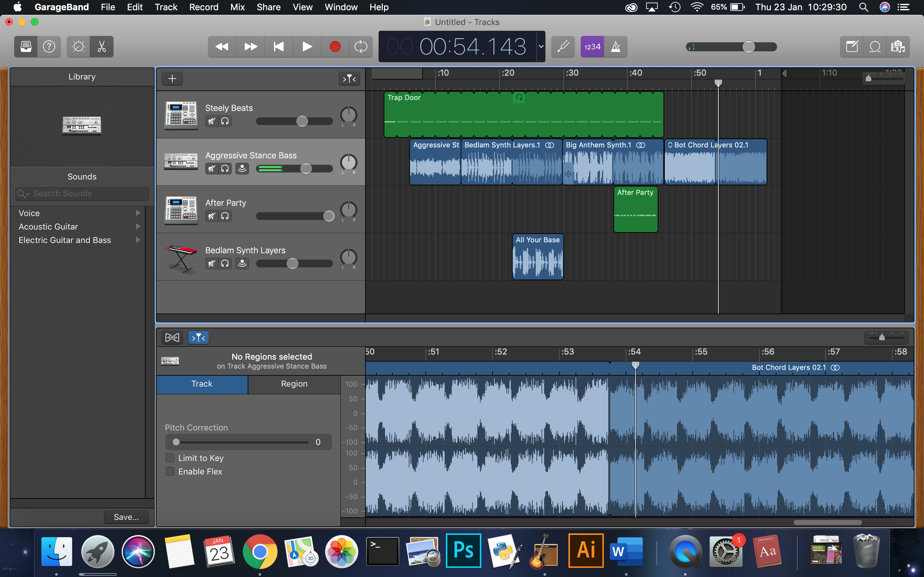Image resolution: width=924 pixels, height=577 pixels.
Task: Expand the Electric Guitar and Bass category
Action: (x=138, y=240)
